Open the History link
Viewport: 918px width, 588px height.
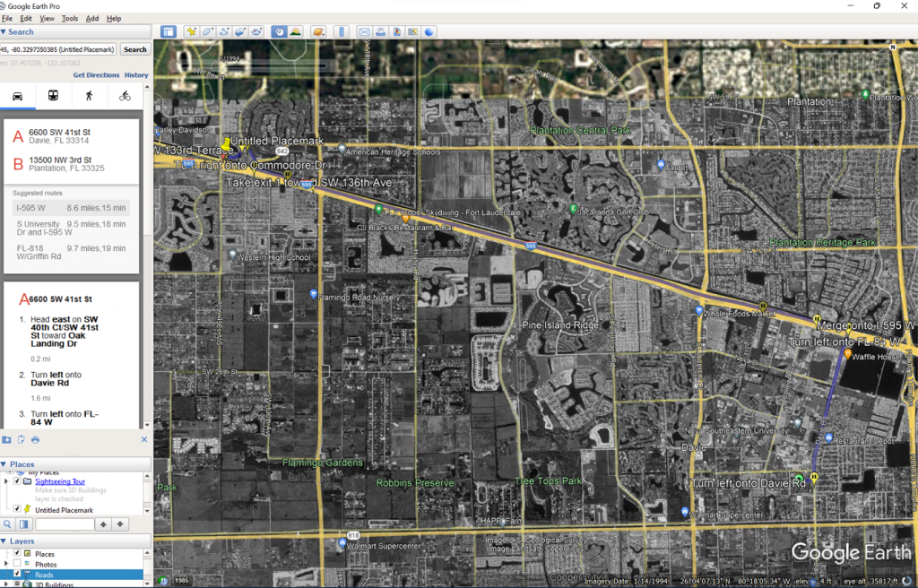pos(136,75)
